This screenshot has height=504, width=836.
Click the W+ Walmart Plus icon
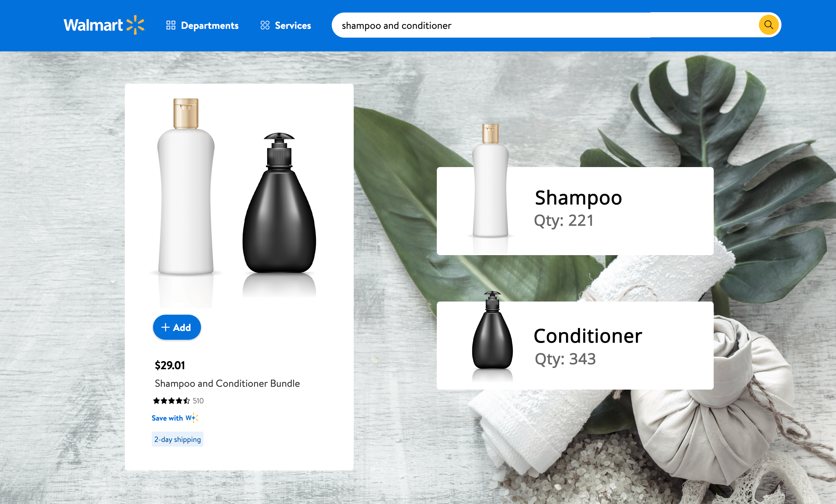pos(192,418)
